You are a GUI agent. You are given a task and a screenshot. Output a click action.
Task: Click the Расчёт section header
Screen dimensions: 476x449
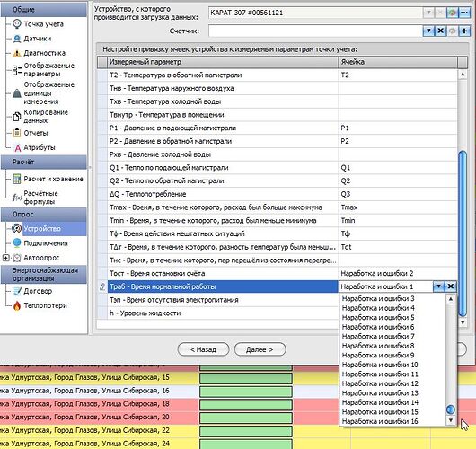44,163
